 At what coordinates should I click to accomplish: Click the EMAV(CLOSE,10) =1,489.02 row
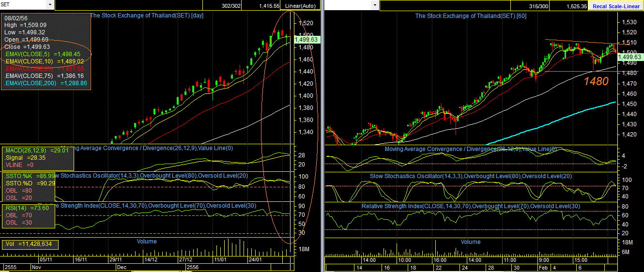click(44, 61)
